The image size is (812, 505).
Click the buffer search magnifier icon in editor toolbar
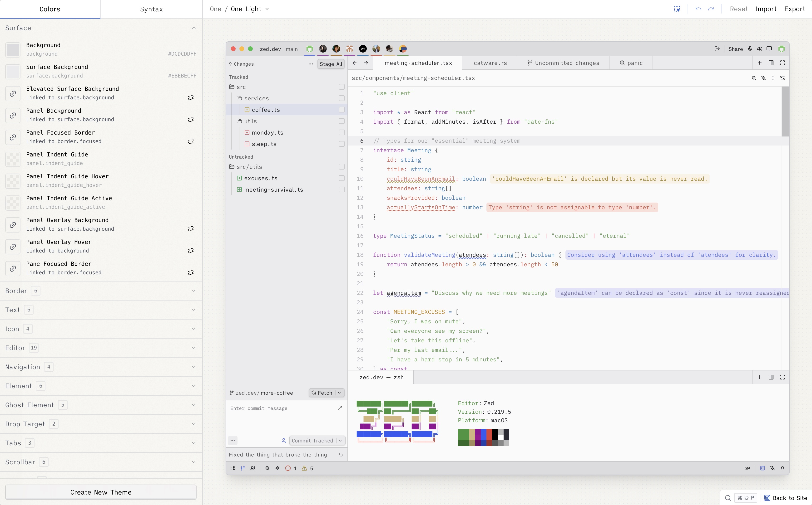tap(754, 78)
